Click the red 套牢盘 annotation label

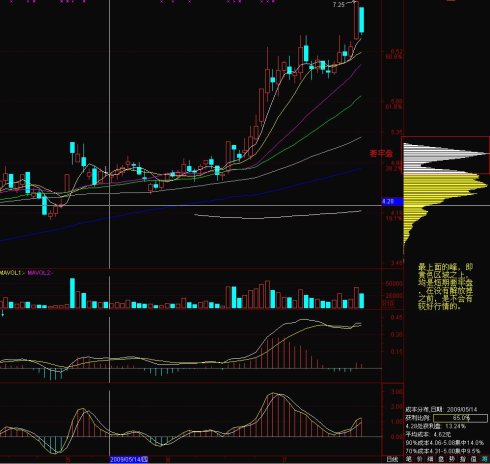click(381, 153)
